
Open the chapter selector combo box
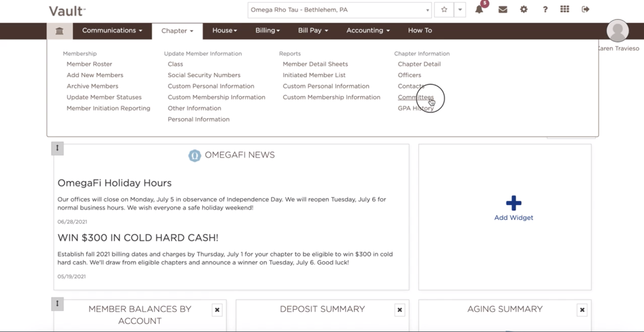coord(340,10)
